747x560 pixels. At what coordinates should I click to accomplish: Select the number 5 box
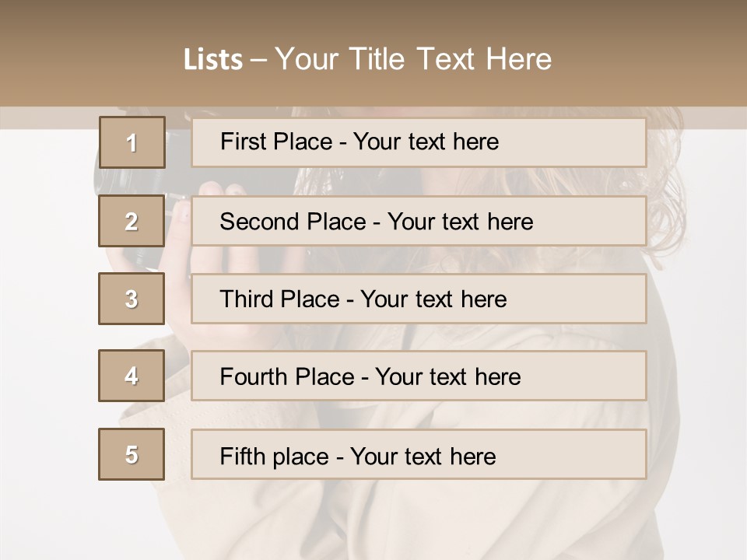tap(132, 454)
